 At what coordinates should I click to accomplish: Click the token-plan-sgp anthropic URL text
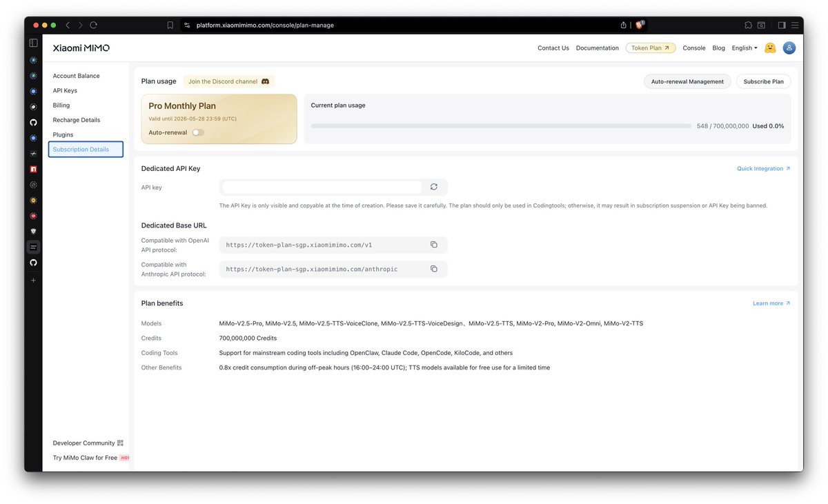311,269
